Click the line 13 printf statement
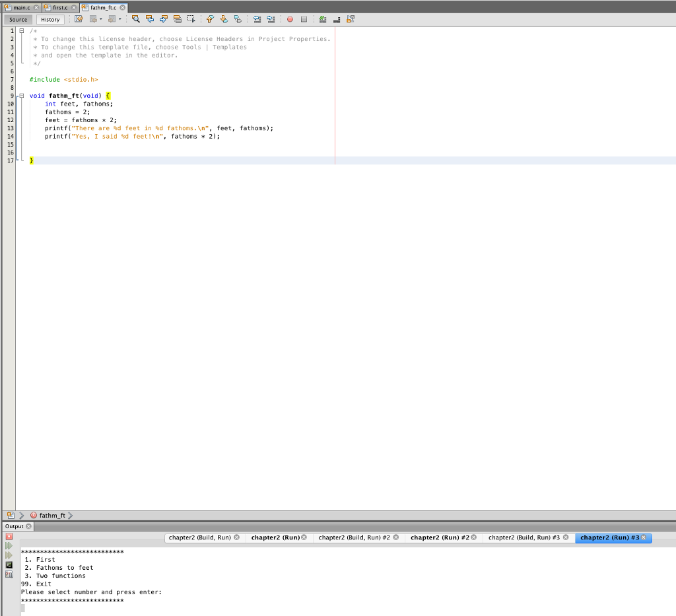676x616 pixels. coord(159,129)
